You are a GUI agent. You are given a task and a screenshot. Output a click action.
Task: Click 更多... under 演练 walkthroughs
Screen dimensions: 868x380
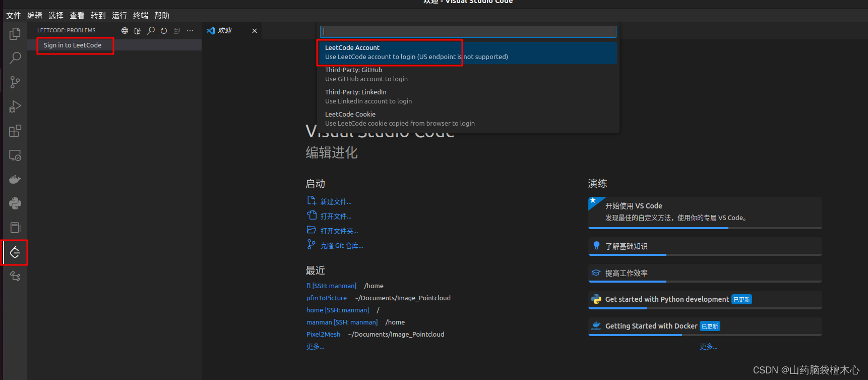click(708, 347)
